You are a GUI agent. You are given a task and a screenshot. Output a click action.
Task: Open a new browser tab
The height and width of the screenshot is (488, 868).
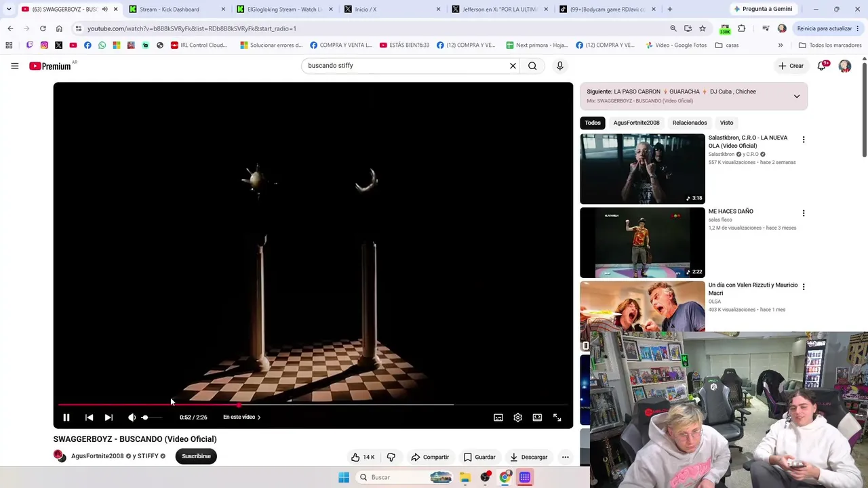(x=670, y=9)
